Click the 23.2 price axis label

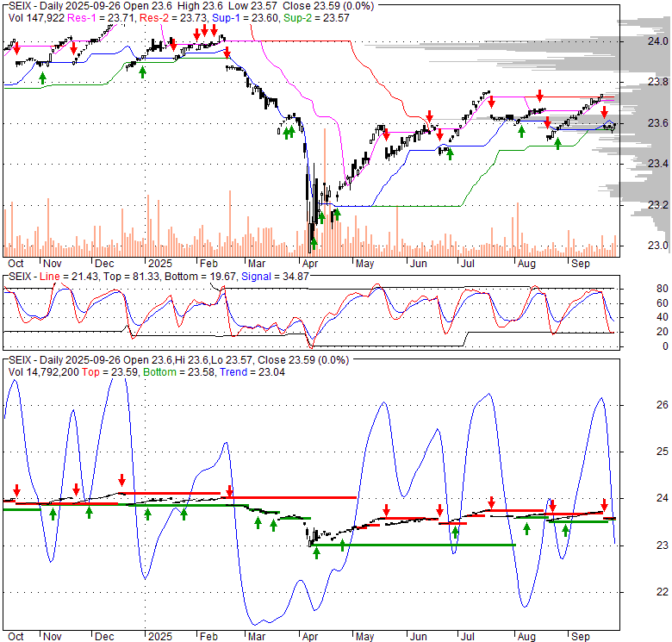657,205
